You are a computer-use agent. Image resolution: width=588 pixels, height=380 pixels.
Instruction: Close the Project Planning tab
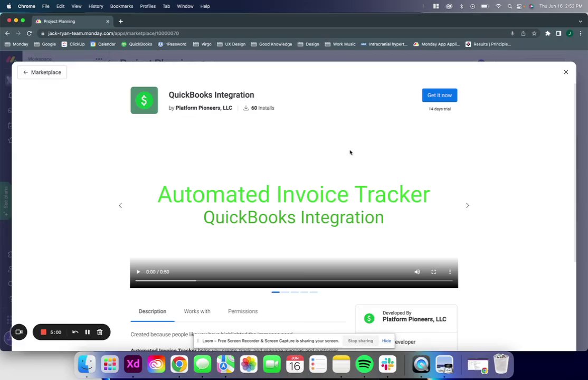108,22
